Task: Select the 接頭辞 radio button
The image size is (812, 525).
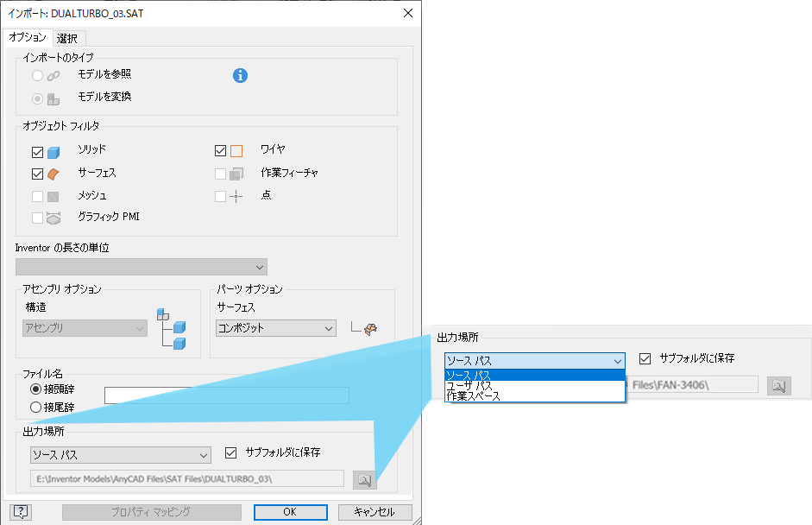Action: [35, 389]
